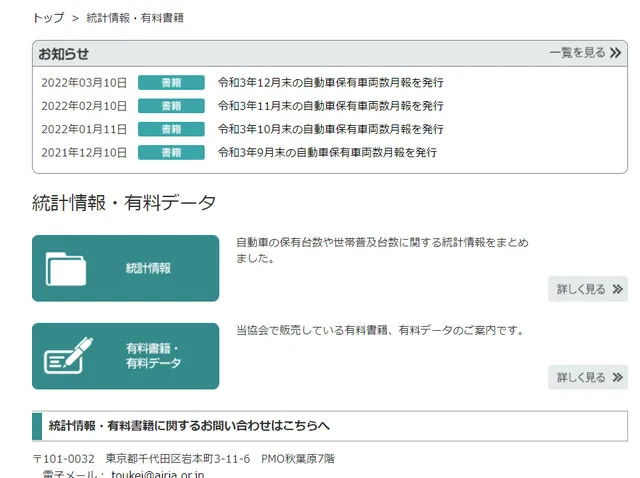Click the お問い合わせはこちらへ heading
The height and width of the screenshot is (478, 640).
[189, 426]
